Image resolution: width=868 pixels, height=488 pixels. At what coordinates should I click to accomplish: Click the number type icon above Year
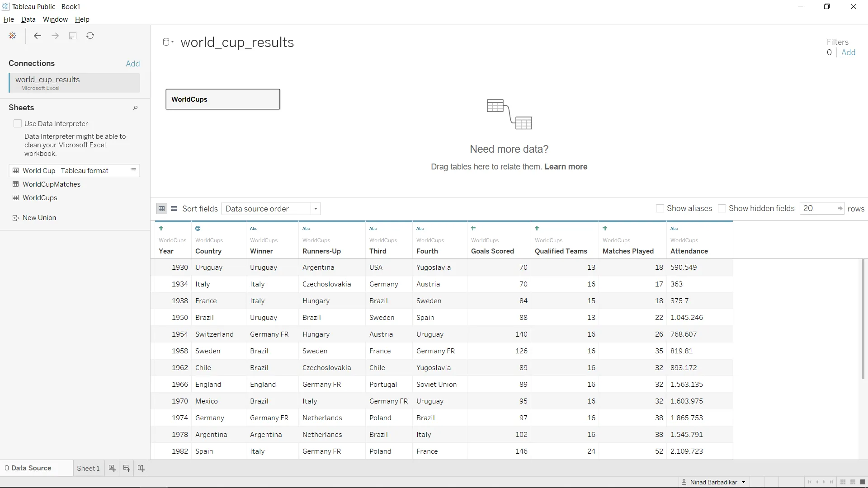tap(161, 228)
